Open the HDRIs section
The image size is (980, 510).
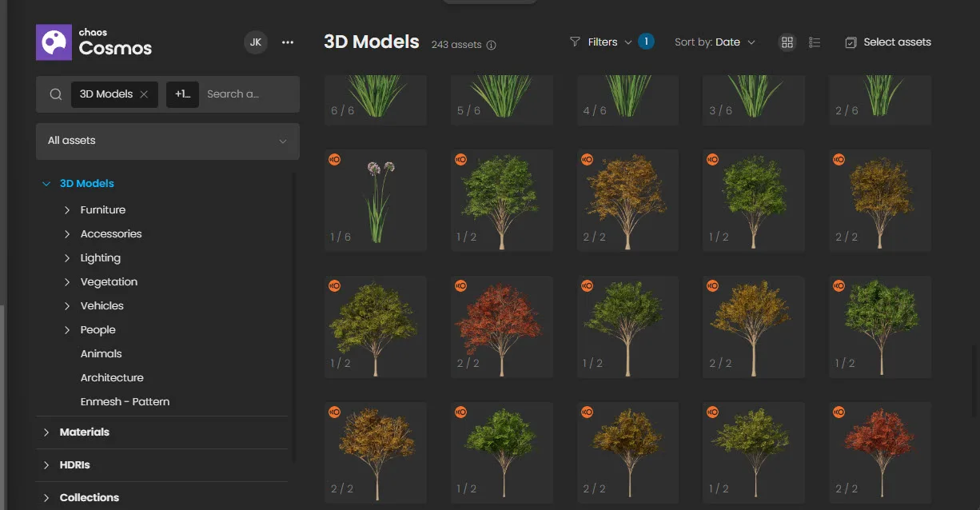[76, 464]
